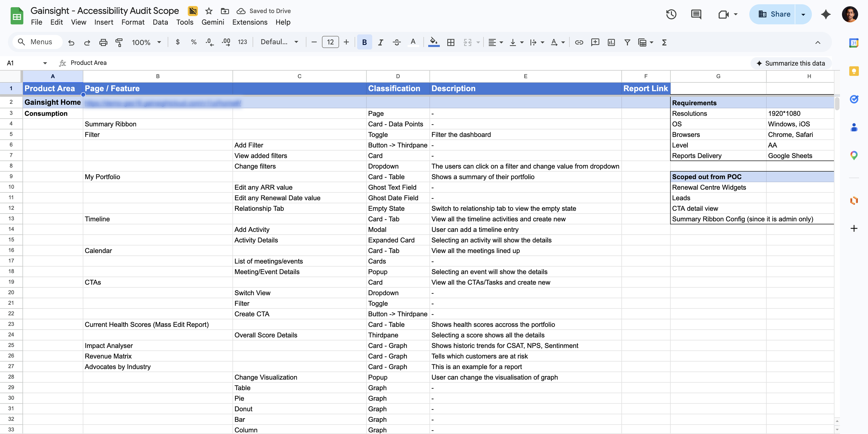Click Summarize this data button
This screenshot has height=434, width=868.
pos(790,63)
